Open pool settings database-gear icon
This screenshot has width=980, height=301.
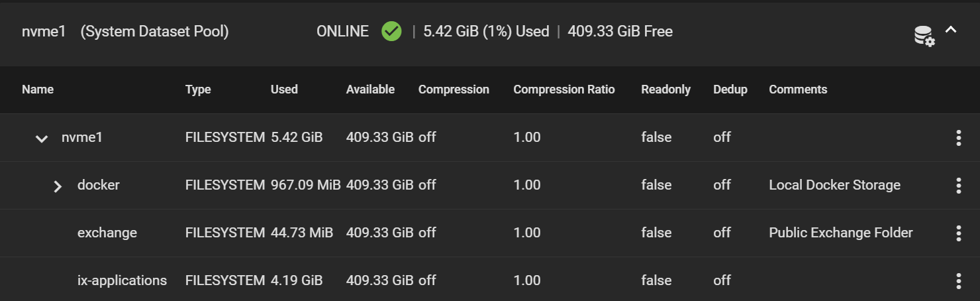click(924, 36)
